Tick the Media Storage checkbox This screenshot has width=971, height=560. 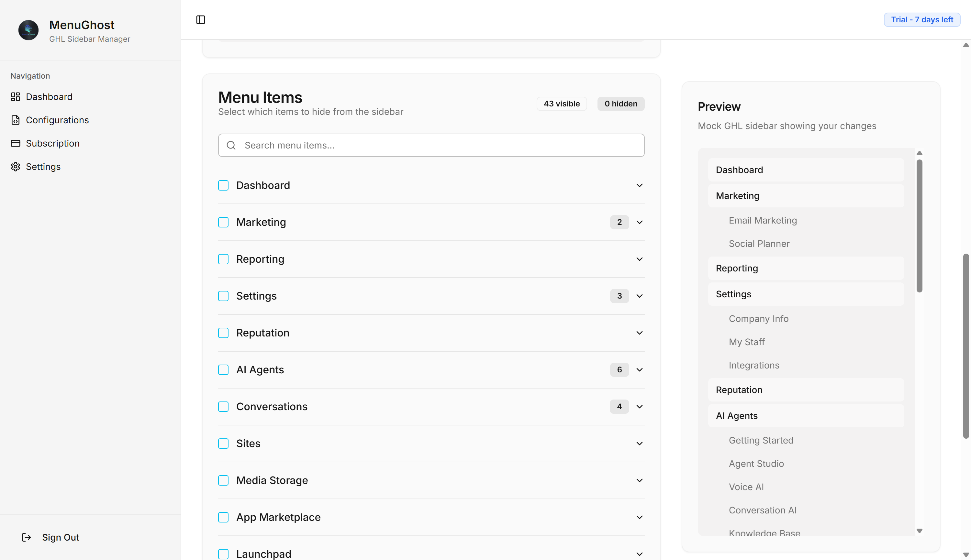click(223, 480)
